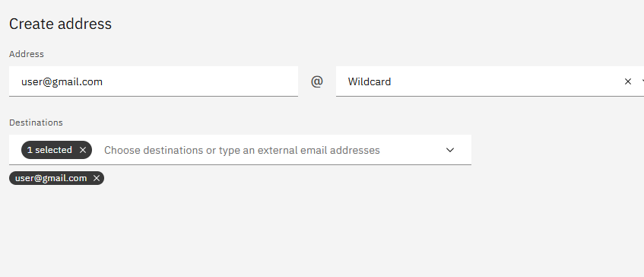Expand the domain list chevron beside Wildcard
Viewport: 644px width, 277px height.
coord(642,81)
